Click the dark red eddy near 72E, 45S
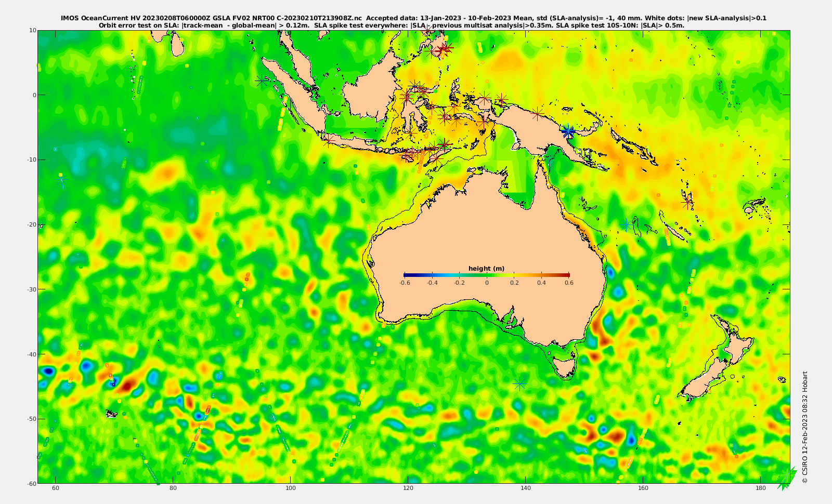This screenshot has width=832, height=504. pyautogui.click(x=127, y=385)
